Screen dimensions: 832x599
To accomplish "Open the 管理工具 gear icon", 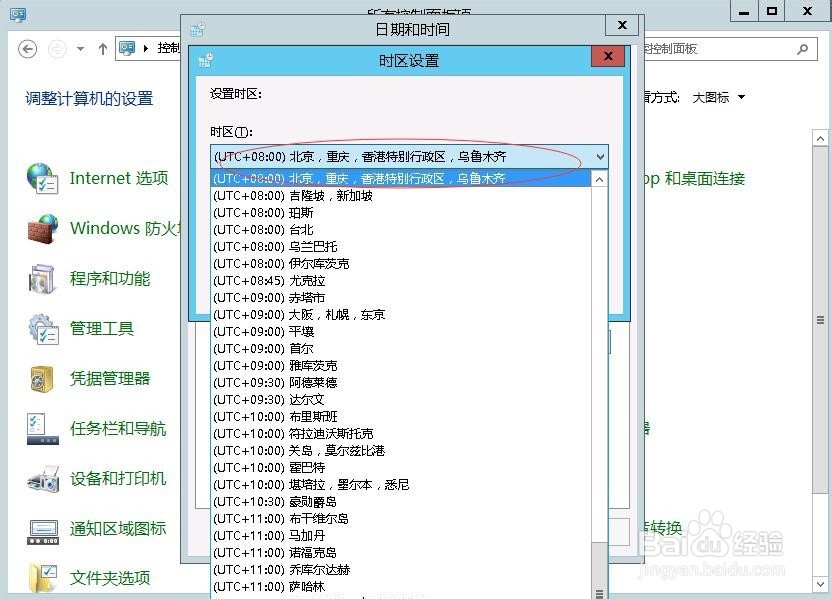I will click(42, 329).
